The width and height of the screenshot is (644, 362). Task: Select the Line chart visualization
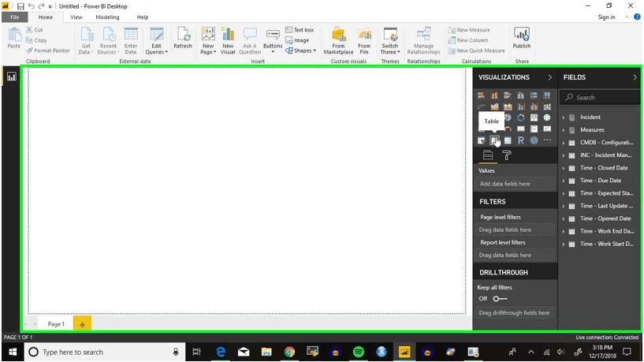[x=482, y=106]
